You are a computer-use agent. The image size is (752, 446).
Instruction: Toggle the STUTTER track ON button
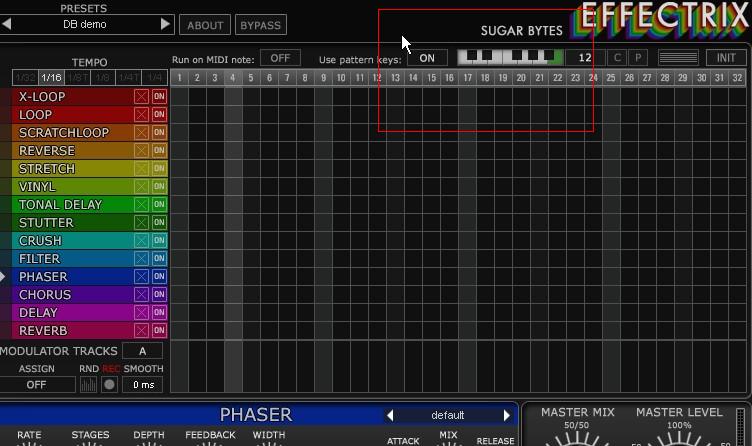pos(159,223)
